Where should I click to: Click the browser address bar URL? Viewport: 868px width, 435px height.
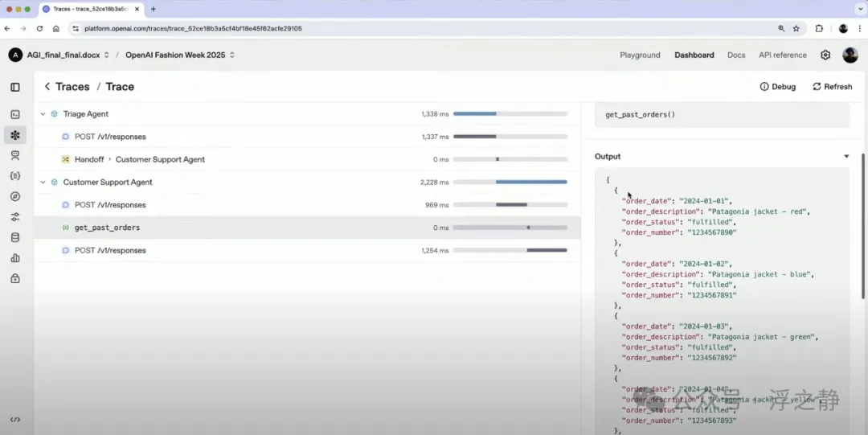193,28
